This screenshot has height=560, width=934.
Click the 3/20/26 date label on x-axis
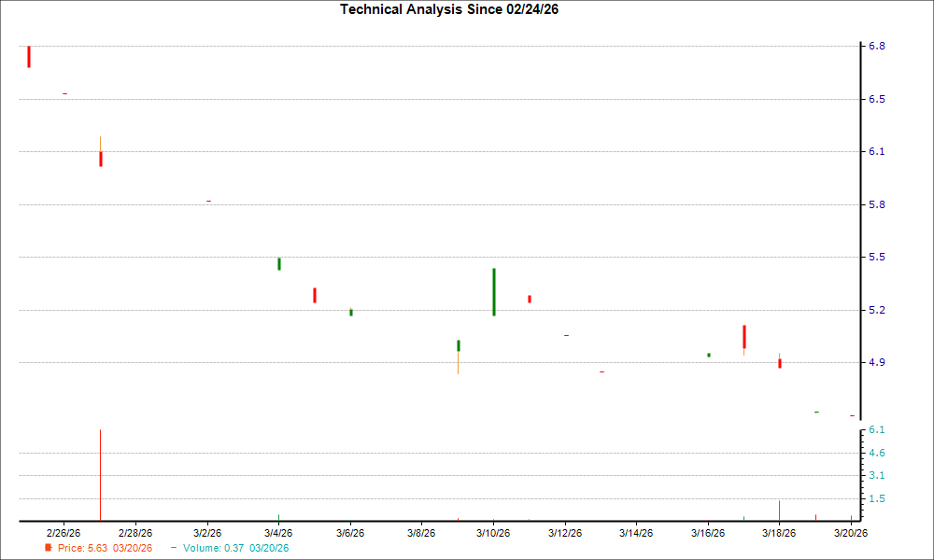(x=851, y=533)
